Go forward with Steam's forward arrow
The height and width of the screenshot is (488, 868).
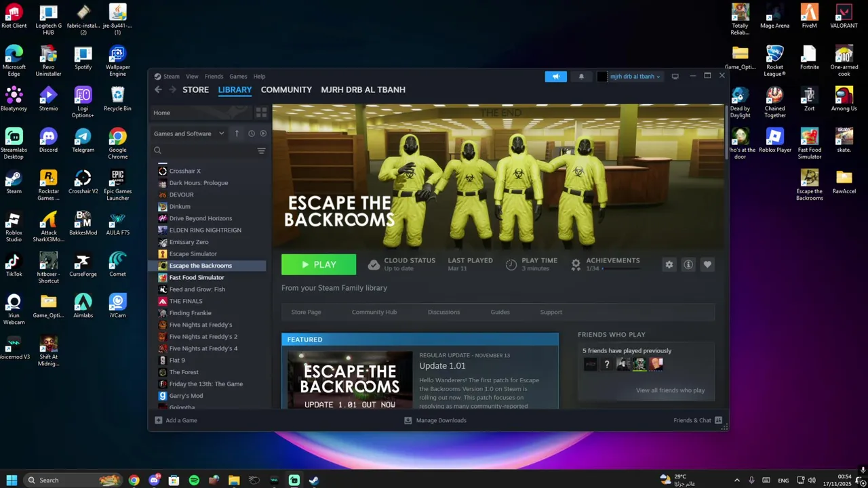coord(172,89)
